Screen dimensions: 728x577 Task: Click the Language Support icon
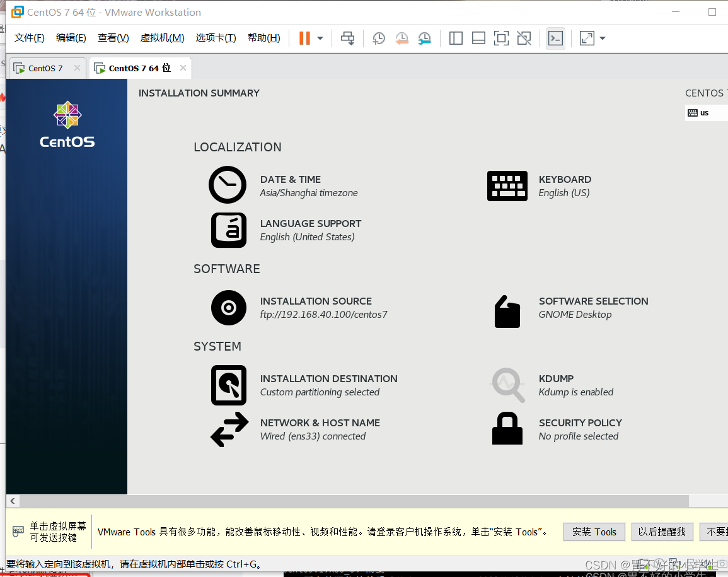[228, 230]
